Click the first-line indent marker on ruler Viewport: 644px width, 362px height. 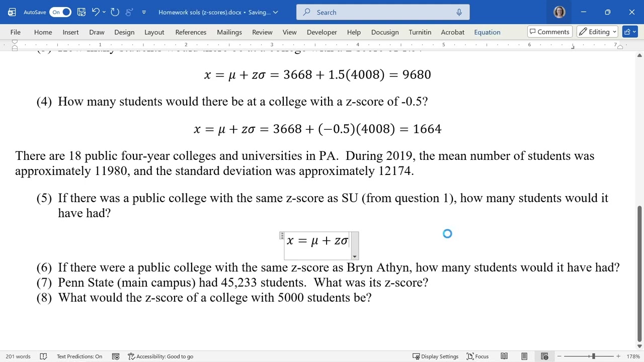tap(15, 42)
